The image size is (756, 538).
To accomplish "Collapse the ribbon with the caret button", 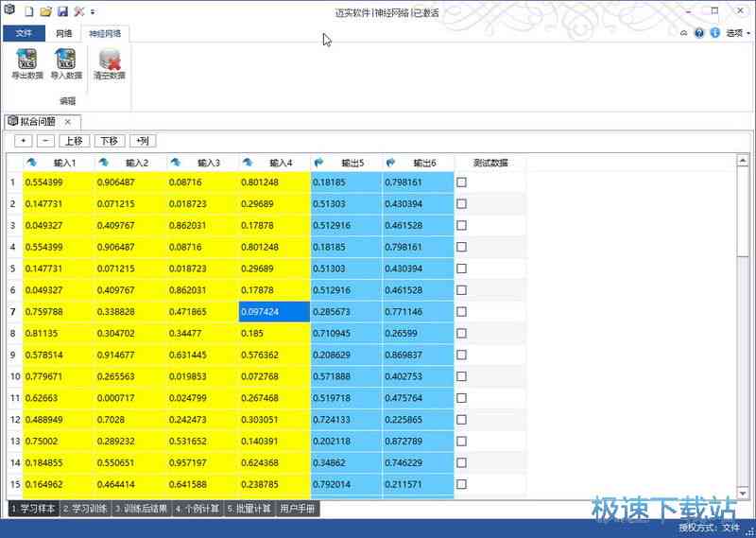I will (683, 33).
